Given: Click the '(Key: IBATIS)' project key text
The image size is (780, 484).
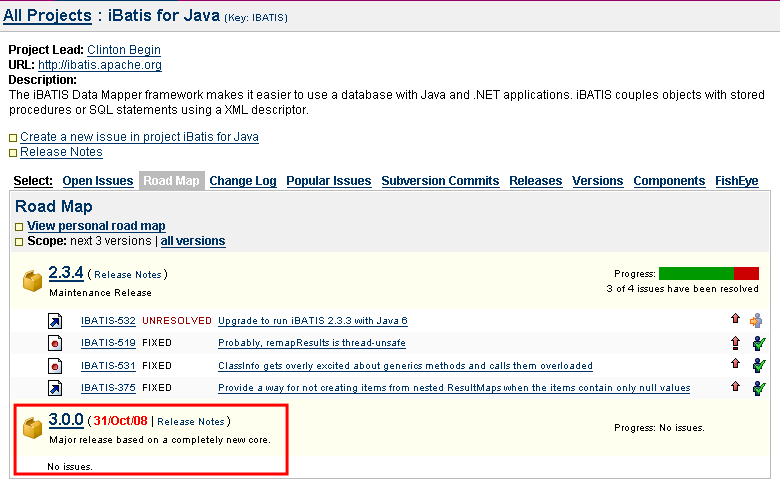Looking at the screenshot, I should click(x=256, y=18).
